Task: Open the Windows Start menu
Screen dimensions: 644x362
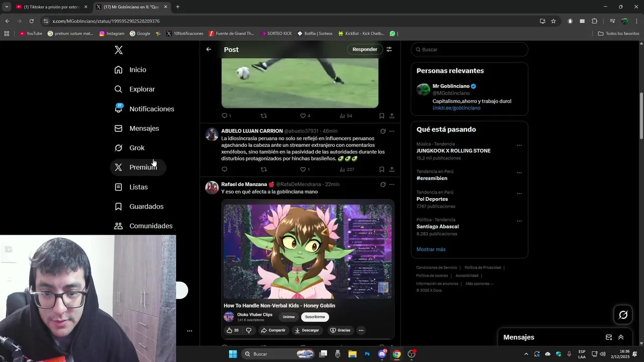Action: click(x=233, y=354)
